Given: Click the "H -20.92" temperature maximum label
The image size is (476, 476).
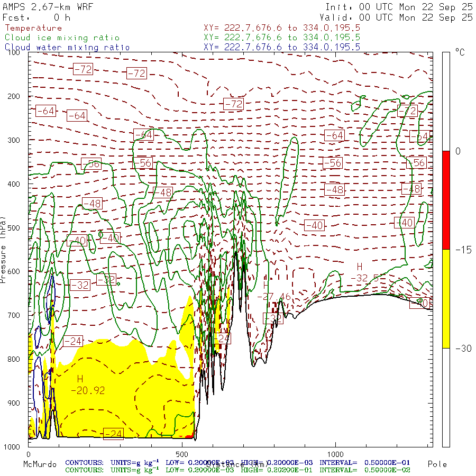Looking at the screenshot, I should click(88, 385).
